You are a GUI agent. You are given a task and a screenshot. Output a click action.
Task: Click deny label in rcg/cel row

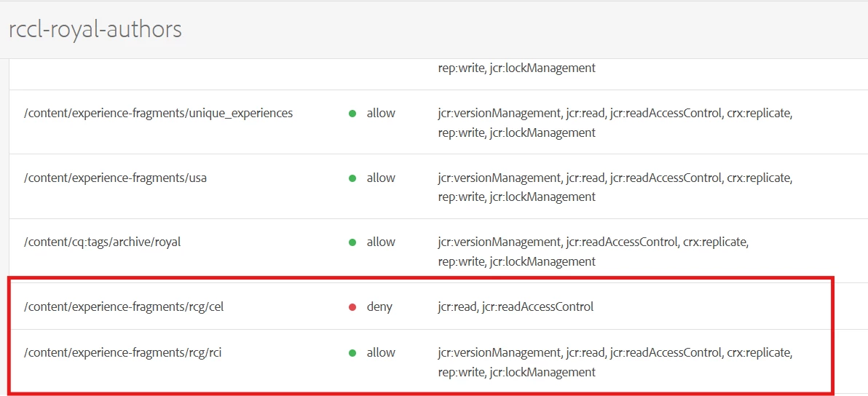tap(379, 307)
